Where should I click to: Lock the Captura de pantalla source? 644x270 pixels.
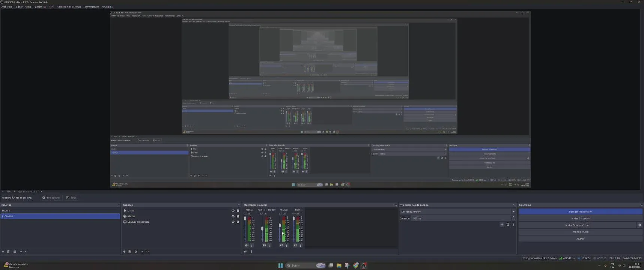[x=238, y=222]
